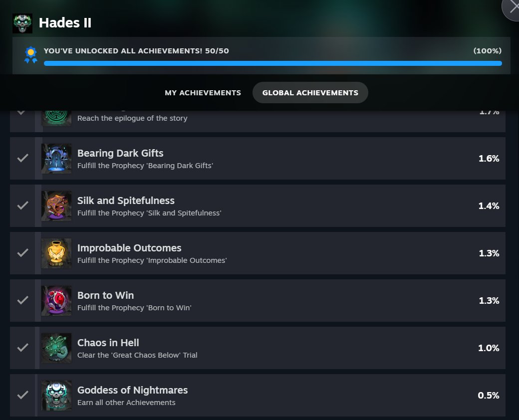Screen dimensions: 519x420
Task: Open the Silk and Spitefulness achievement icon
Action: pyautogui.click(x=56, y=206)
